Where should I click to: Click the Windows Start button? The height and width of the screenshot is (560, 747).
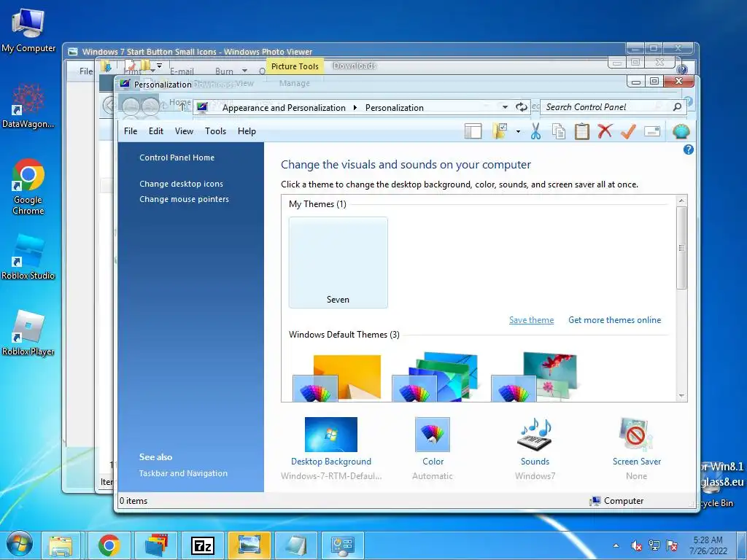coord(19,545)
